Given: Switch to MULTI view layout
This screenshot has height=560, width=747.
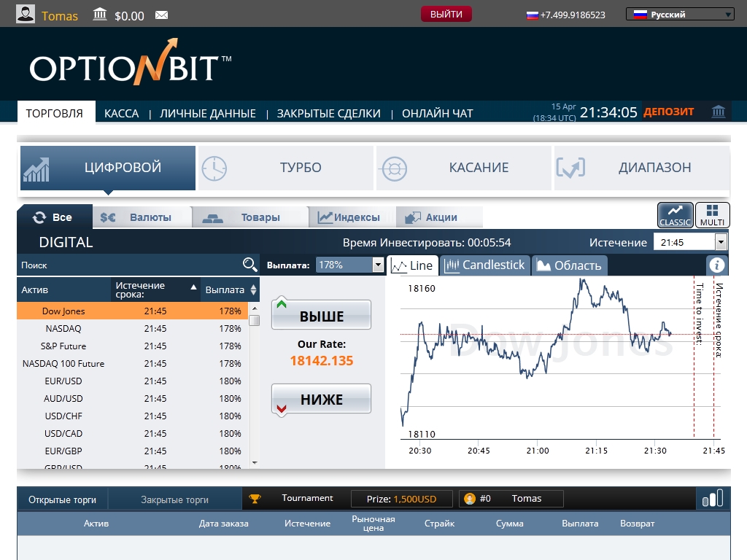Looking at the screenshot, I should pos(712,215).
